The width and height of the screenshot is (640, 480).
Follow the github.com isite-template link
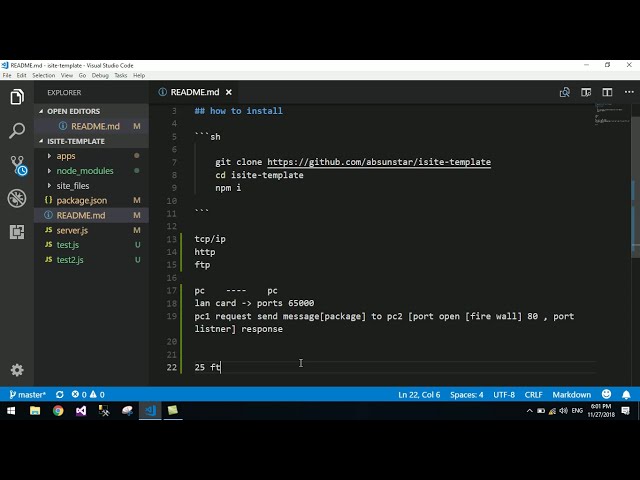[x=379, y=162]
